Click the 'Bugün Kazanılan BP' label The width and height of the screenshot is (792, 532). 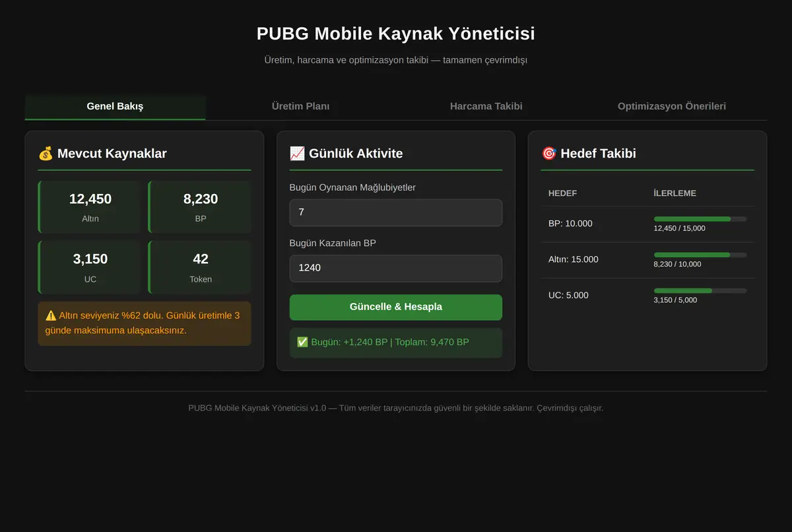[333, 243]
